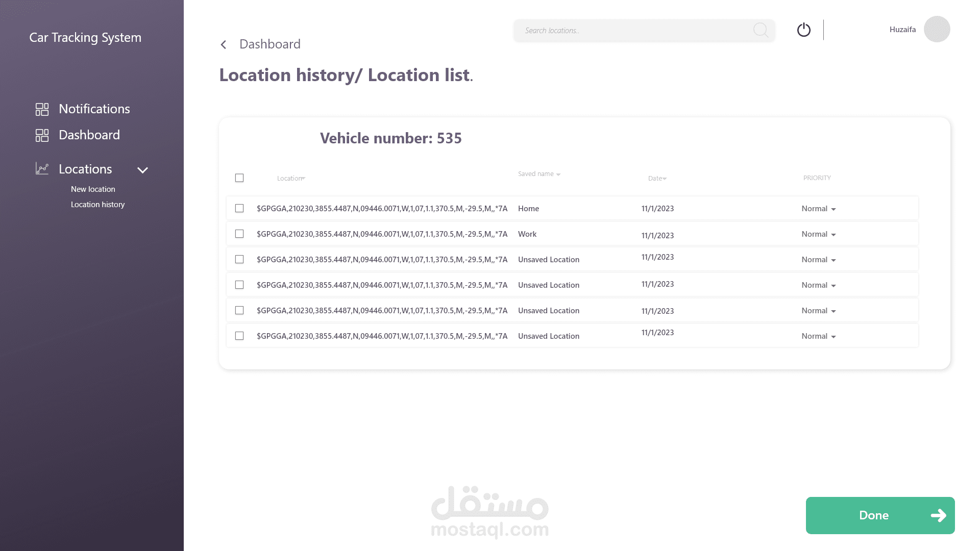Screen dimensions: 980x551
Task: Click the Dashboard grid icon in sidebar
Action: 42,135
